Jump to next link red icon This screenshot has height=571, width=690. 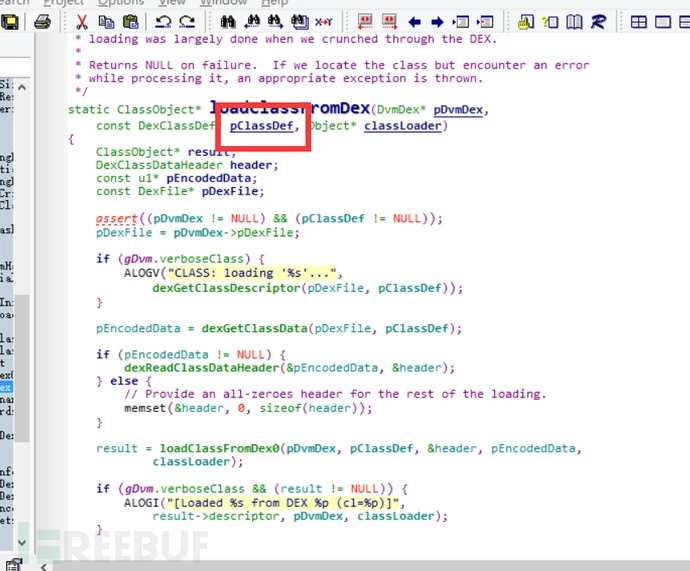click(x=389, y=22)
